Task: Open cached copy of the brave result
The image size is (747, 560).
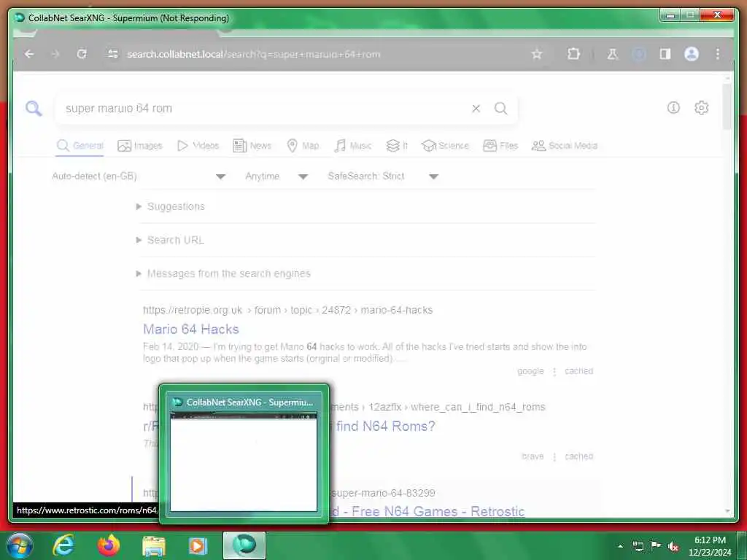Action: 578,456
